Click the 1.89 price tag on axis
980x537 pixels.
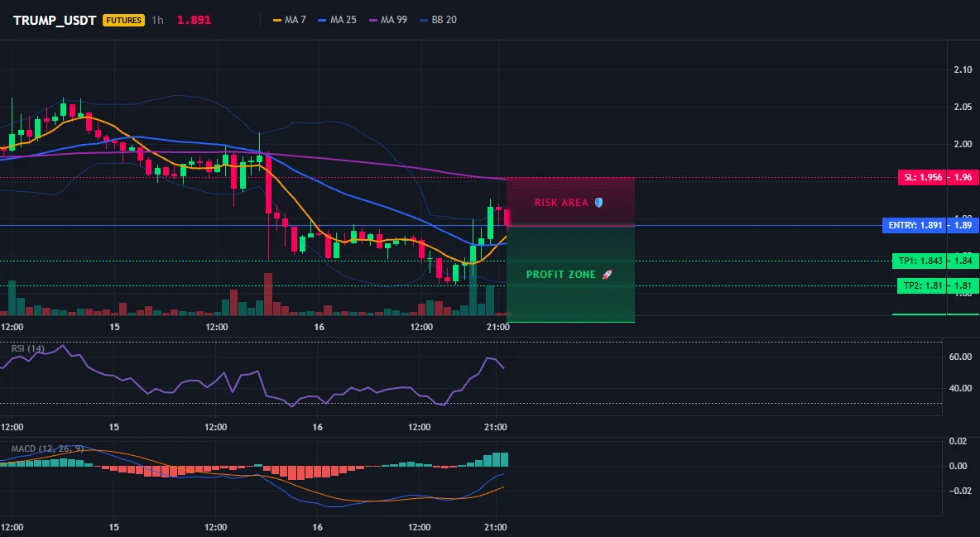(963, 225)
